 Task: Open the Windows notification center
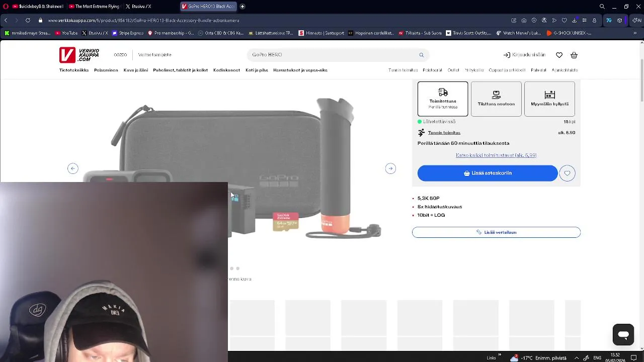(634, 358)
